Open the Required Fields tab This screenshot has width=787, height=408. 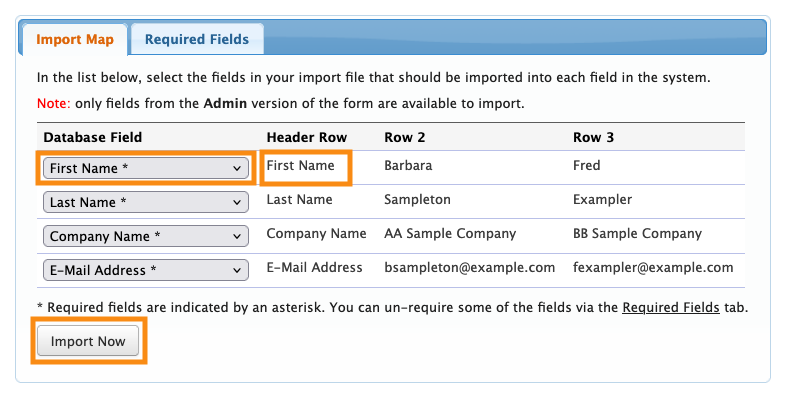coord(197,40)
